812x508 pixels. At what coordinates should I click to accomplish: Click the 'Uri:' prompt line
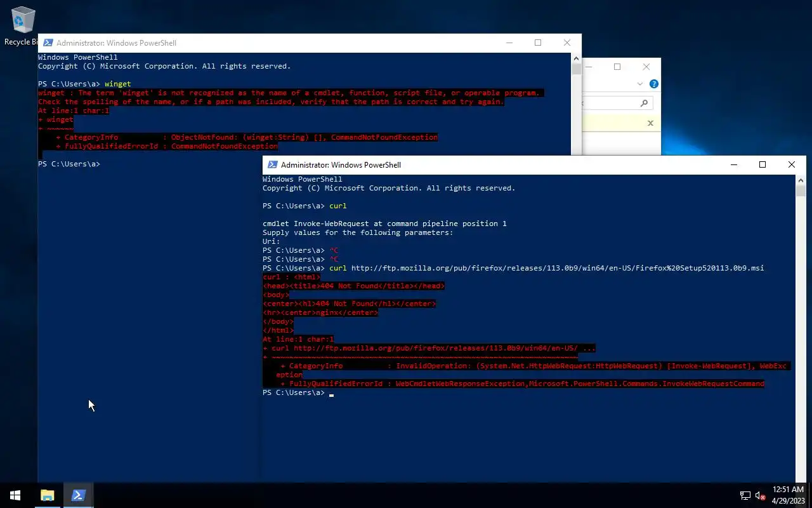[x=272, y=241]
